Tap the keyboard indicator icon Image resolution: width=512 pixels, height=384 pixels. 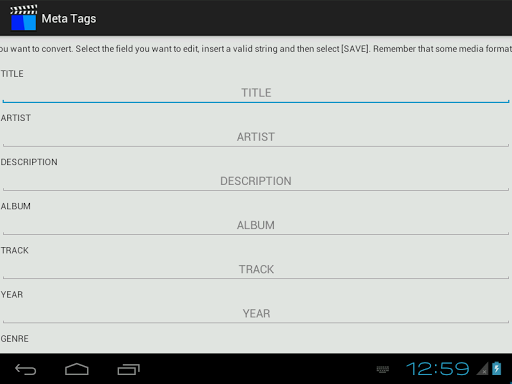point(382,369)
